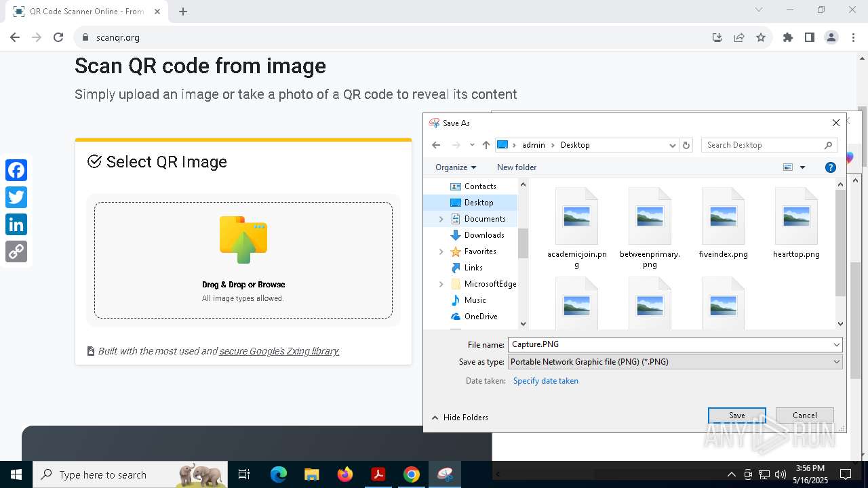Screen dimensions: 868x488
Task: Go up one folder level in Save As
Action: (486, 145)
